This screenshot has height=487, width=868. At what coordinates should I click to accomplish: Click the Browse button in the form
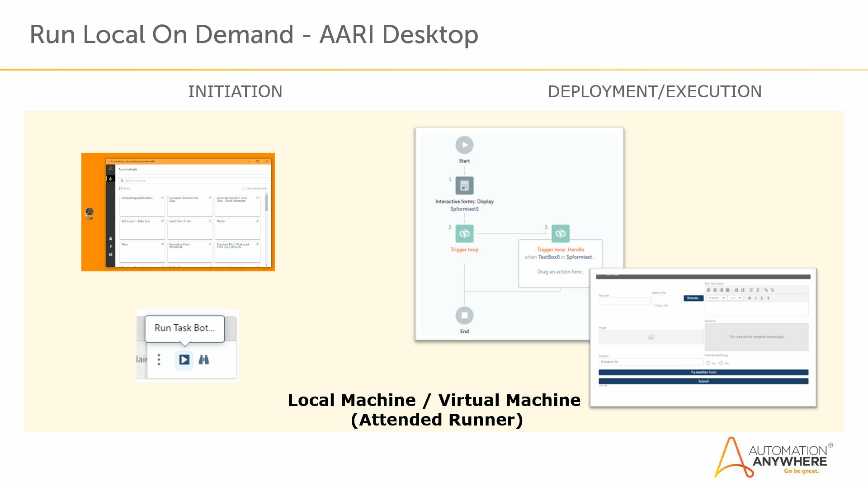693,298
